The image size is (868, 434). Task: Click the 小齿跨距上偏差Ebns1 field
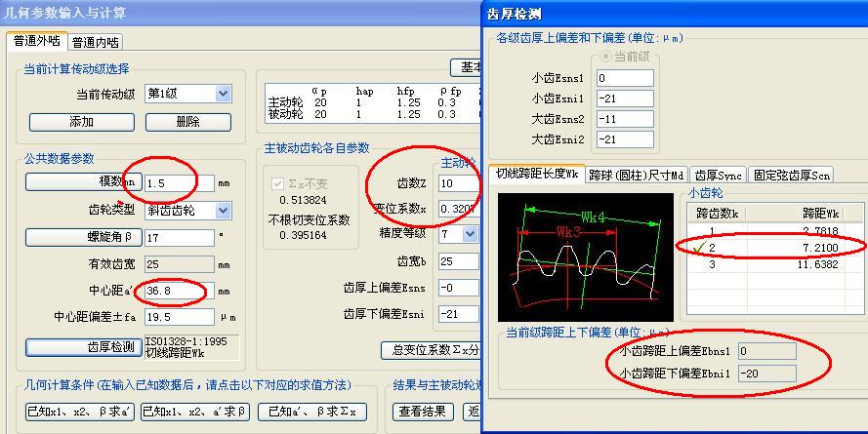point(766,351)
